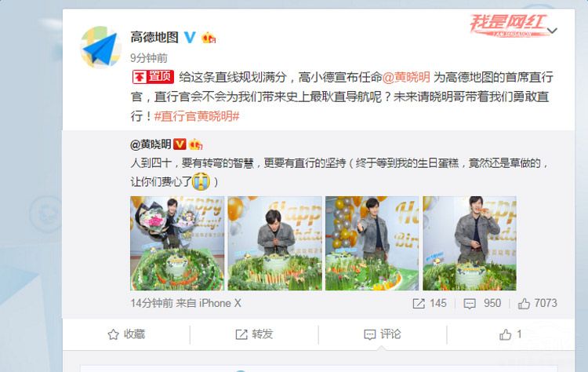This screenshot has width=588, height=372.
Task: Open the 高德地图 paper-plane avatar
Action: click(100, 47)
